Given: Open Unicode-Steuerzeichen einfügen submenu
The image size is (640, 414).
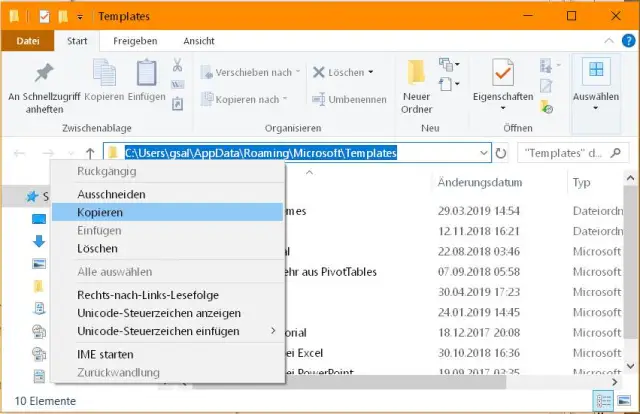Looking at the screenshot, I should point(167,331).
